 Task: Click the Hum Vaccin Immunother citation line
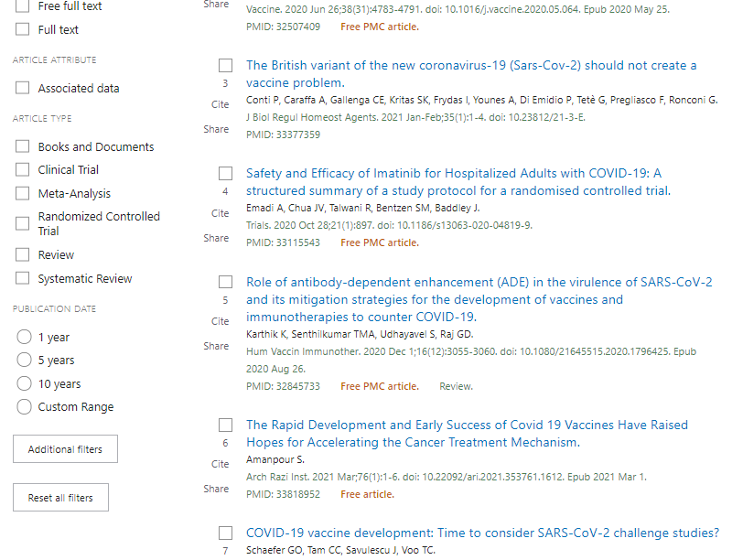(471, 361)
